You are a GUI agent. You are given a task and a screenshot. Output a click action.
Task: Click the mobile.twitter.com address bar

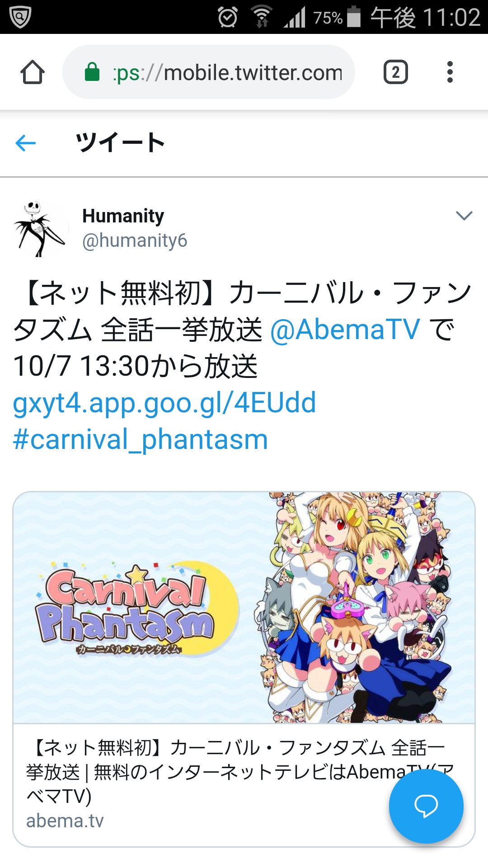click(208, 72)
